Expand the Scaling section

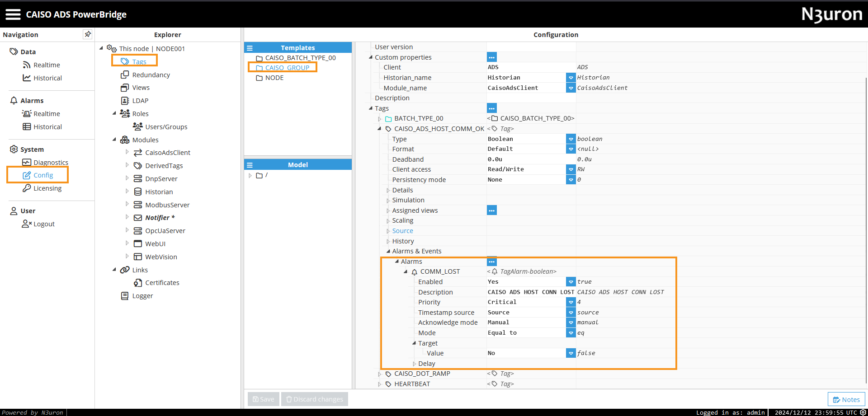pos(388,221)
